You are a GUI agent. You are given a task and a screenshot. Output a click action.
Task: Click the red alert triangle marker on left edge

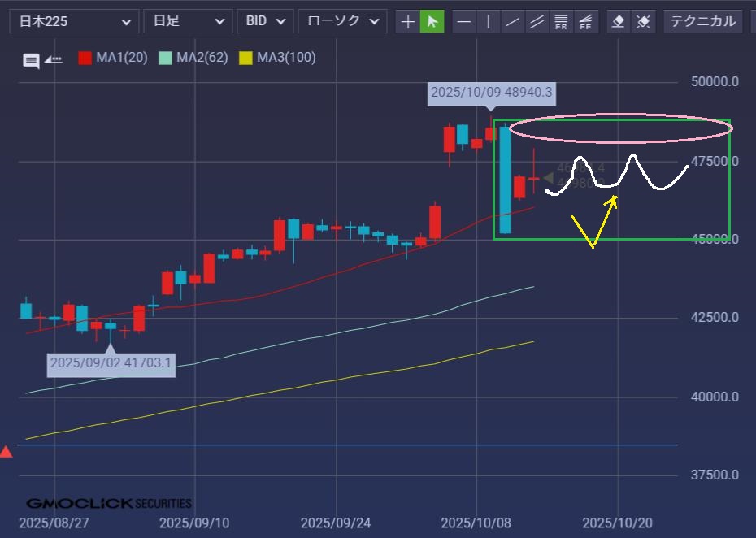point(6,451)
